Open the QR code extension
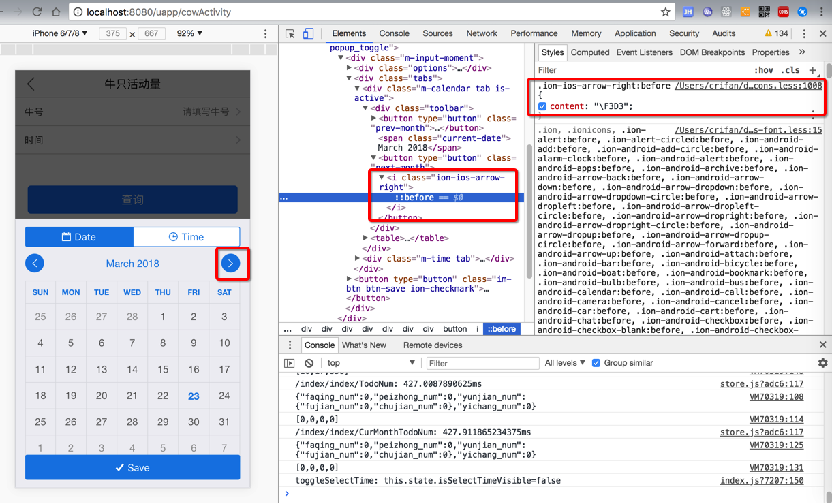 [x=765, y=12]
